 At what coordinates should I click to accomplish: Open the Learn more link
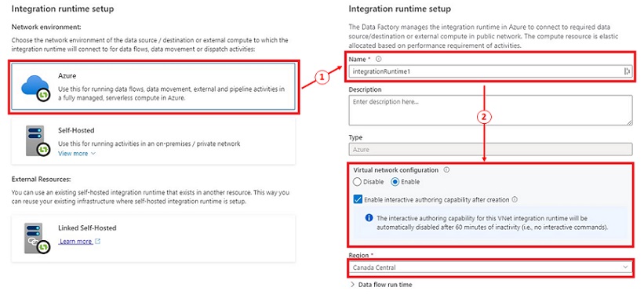tap(75, 242)
